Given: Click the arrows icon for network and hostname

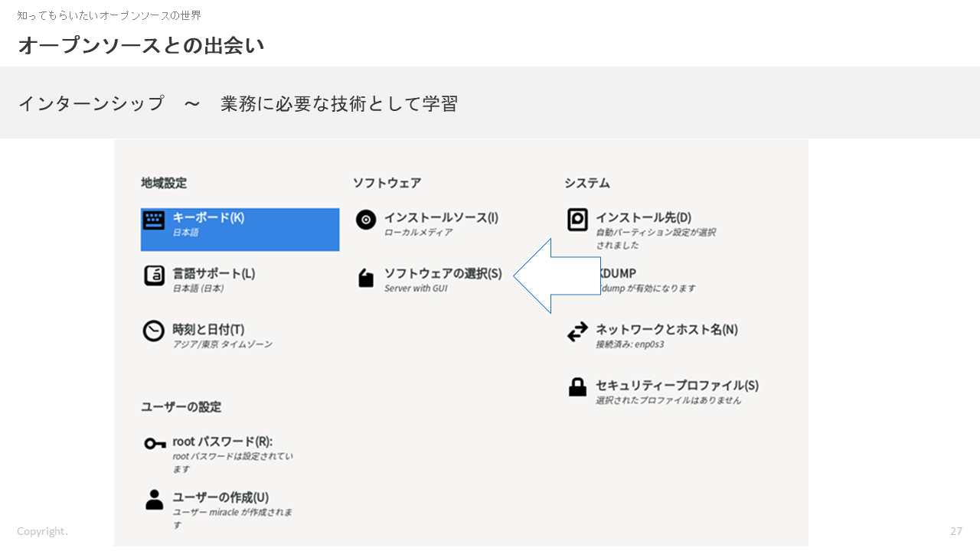Looking at the screenshot, I should pyautogui.click(x=577, y=331).
